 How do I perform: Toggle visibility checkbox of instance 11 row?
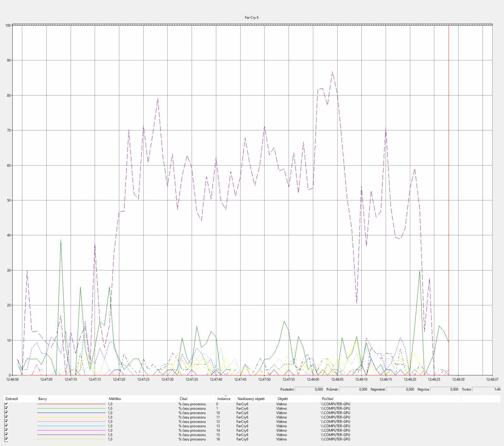6,417
